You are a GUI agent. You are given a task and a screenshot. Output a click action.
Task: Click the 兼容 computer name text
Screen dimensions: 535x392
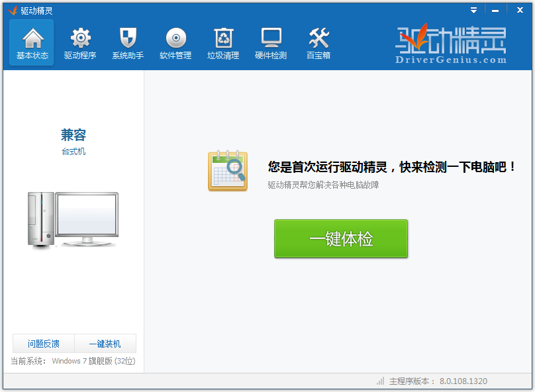click(73, 135)
